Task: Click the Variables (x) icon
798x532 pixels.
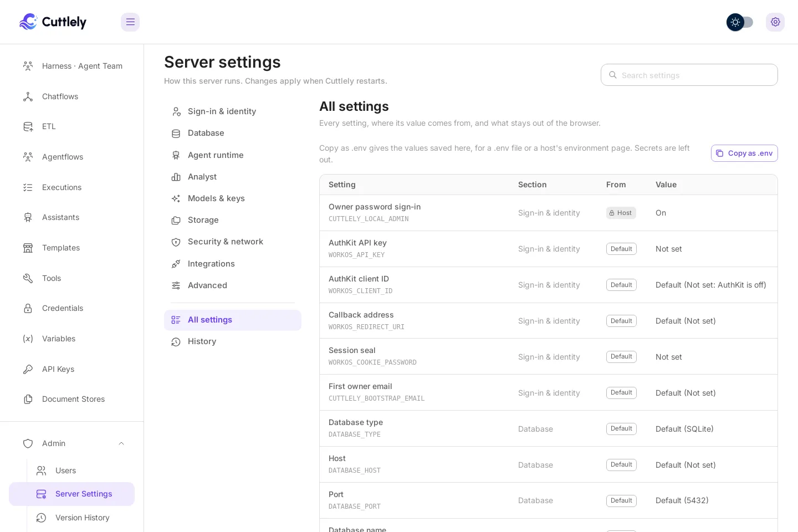Action: tap(28, 339)
